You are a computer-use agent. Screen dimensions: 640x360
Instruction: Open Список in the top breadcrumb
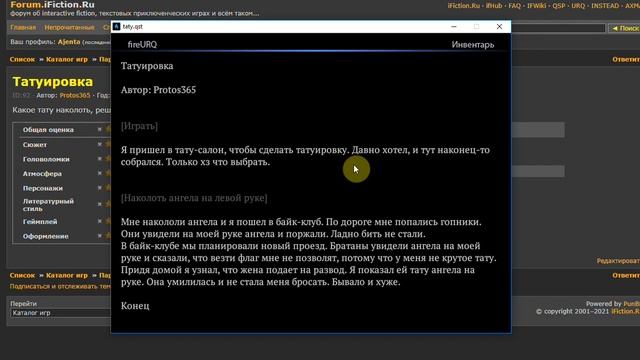[x=22, y=59]
